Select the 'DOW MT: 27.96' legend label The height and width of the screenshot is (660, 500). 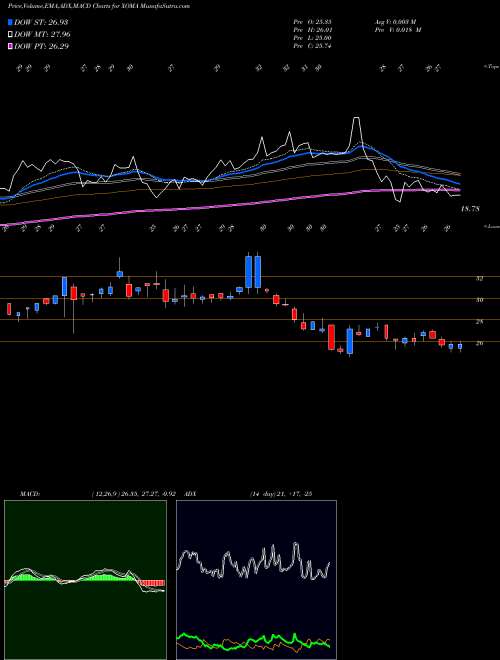[42, 35]
